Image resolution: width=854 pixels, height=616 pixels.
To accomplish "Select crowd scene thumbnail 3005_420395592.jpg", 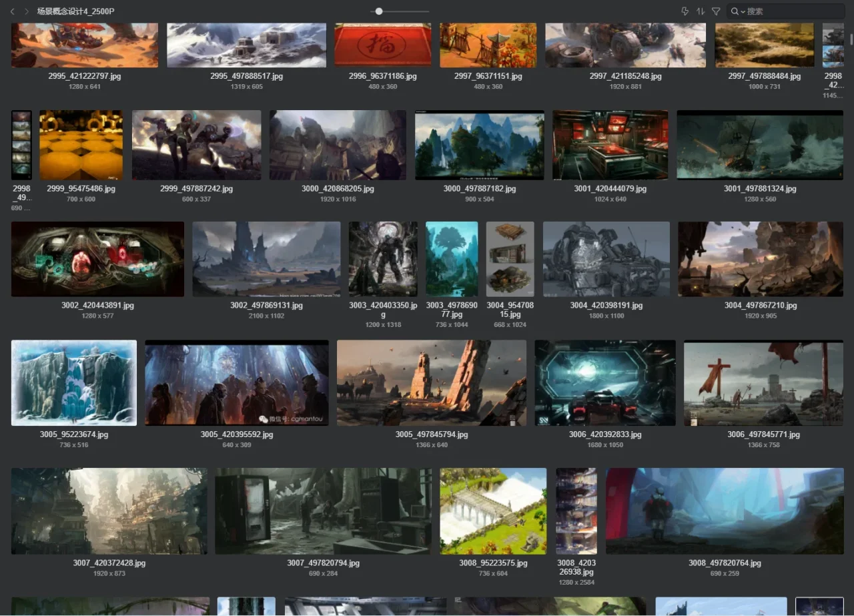I will tap(237, 383).
